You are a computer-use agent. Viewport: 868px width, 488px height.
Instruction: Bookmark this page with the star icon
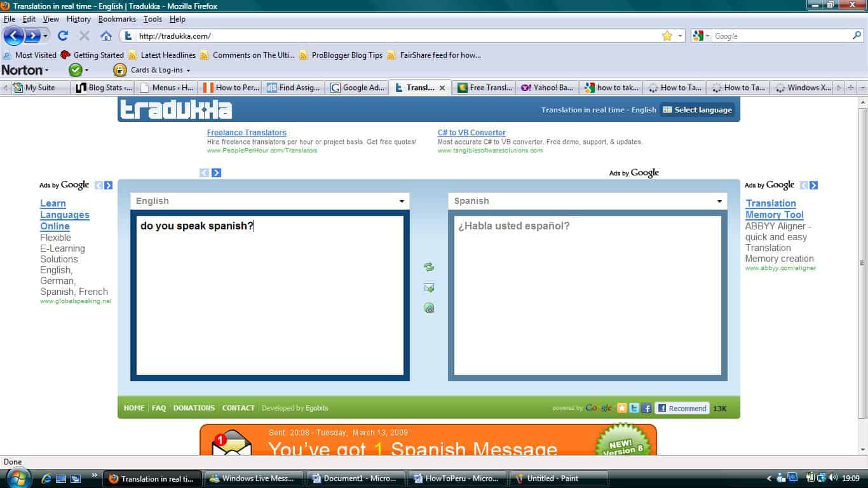pos(667,36)
